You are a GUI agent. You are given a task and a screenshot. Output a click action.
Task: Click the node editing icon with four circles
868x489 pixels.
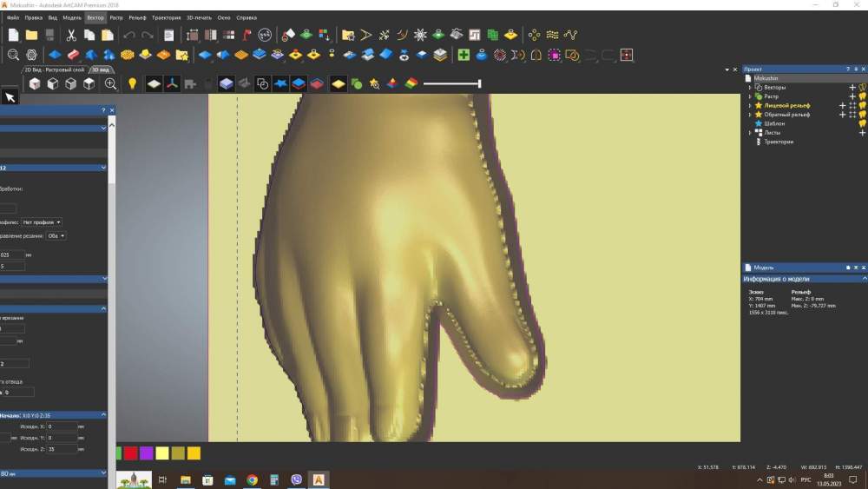pyautogui.click(x=534, y=36)
